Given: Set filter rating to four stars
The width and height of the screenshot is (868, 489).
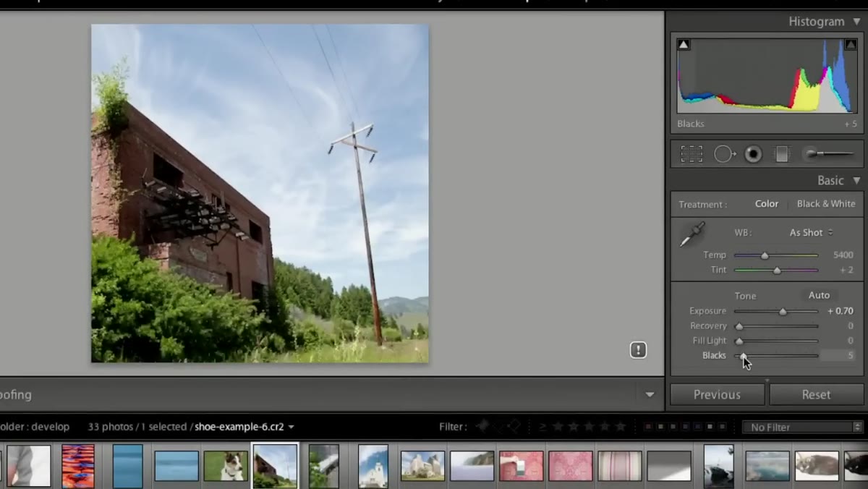Looking at the screenshot, I should pyautogui.click(x=605, y=427).
